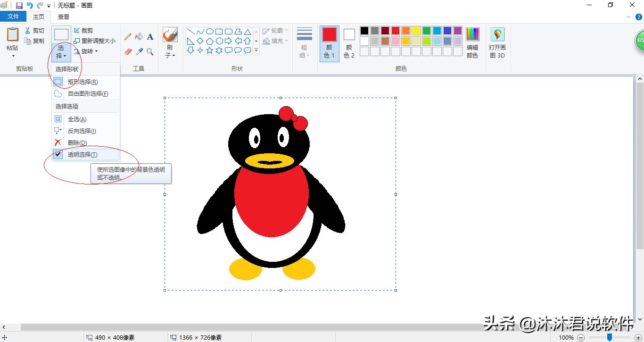Viewport: 644px width, 342px height.
Task: Click the 打开画图 3D button
Action: (x=497, y=42)
